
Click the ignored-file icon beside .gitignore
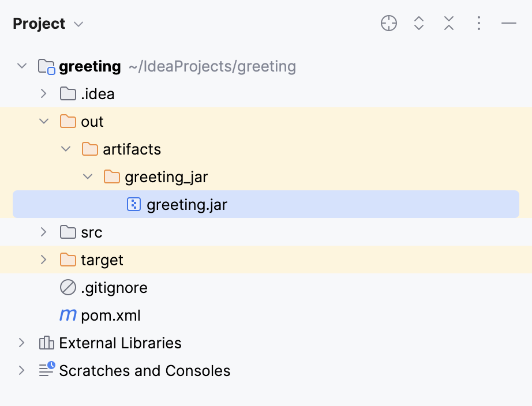point(68,287)
